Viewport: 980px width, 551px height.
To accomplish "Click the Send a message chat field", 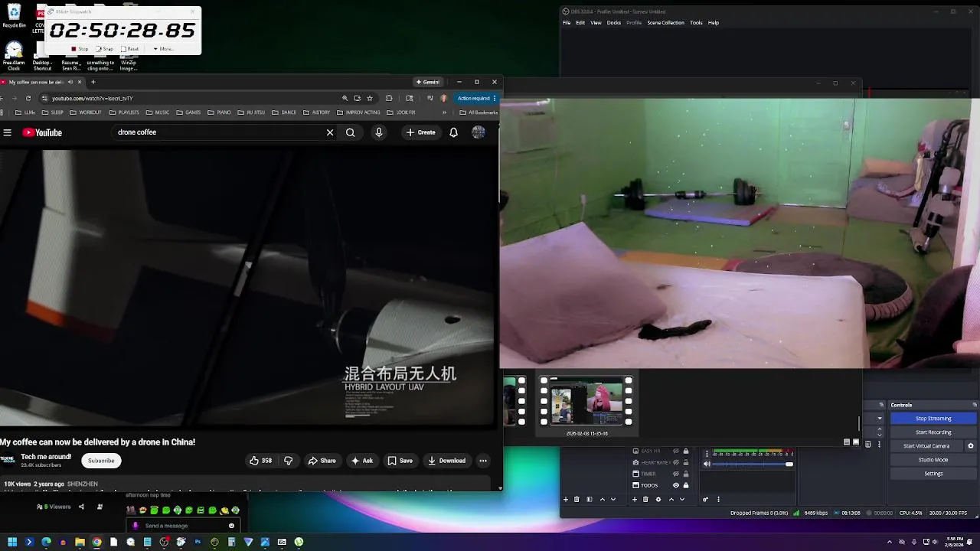I will [184, 526].
